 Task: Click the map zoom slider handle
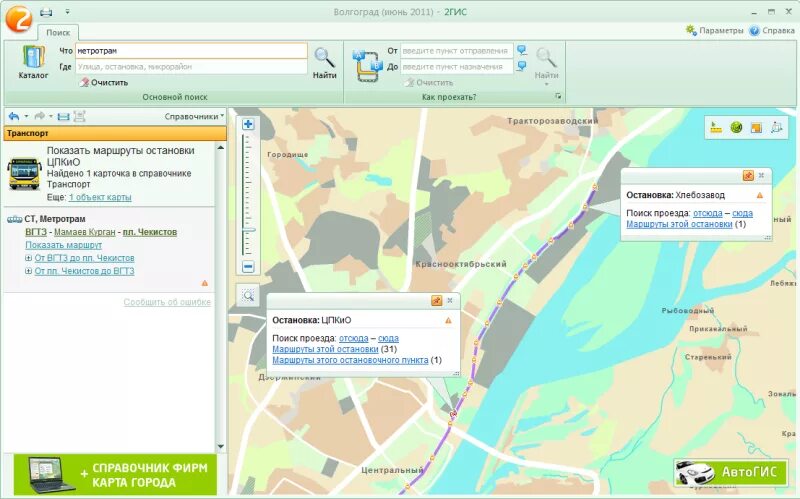point(248,230)
